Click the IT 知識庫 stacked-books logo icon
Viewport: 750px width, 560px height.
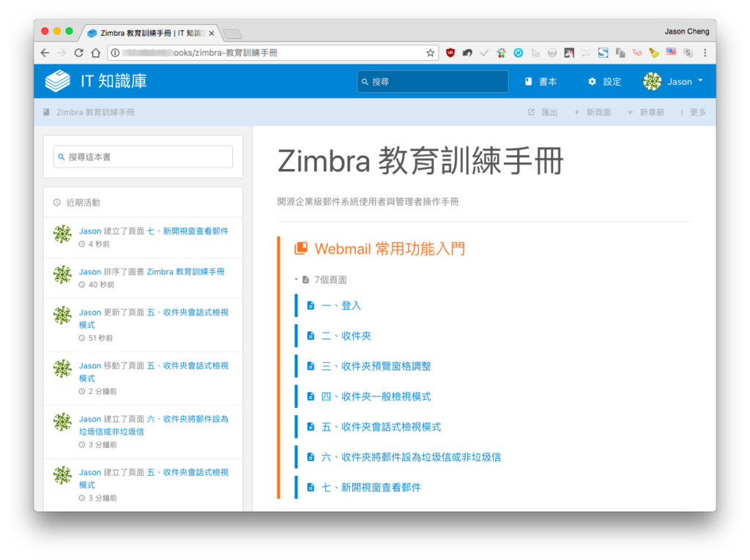tap(57, 81)
